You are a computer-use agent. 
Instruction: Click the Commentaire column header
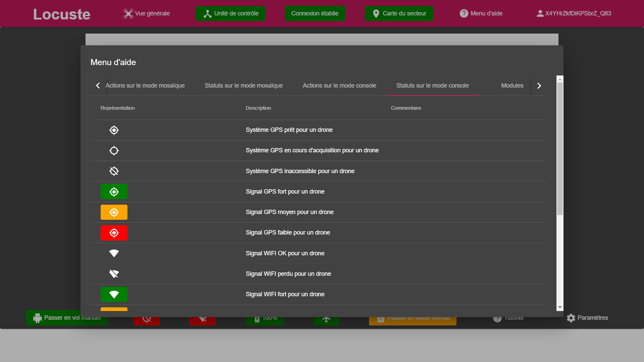(x=406, y=108)
